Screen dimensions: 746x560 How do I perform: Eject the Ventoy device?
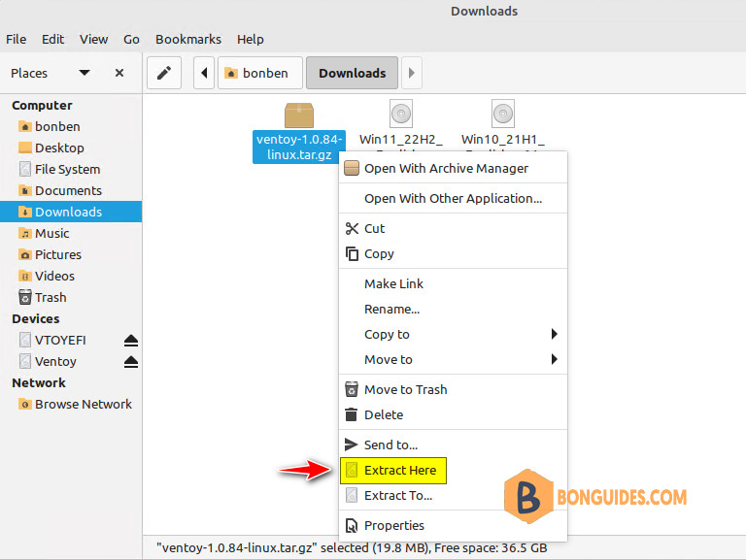pos(131,362)
